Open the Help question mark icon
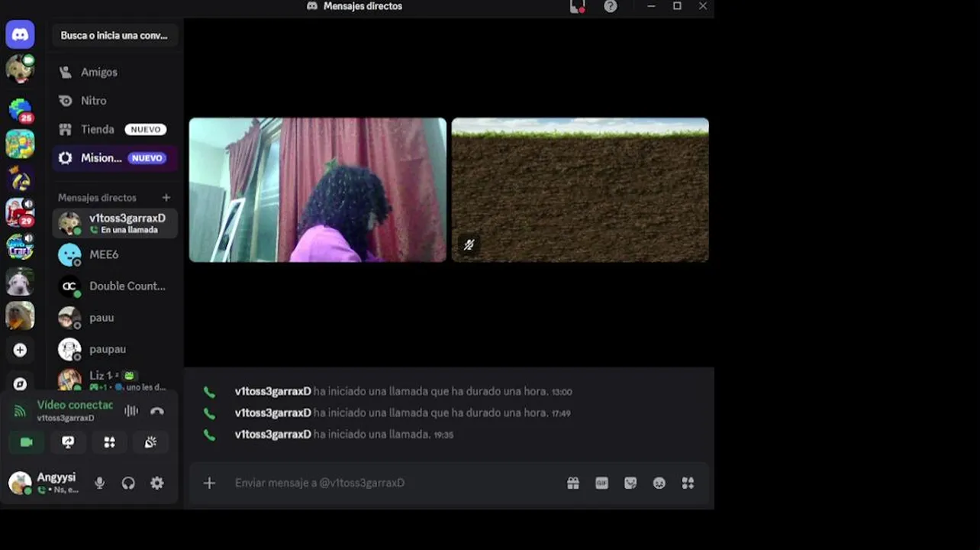 pos(611,7)
